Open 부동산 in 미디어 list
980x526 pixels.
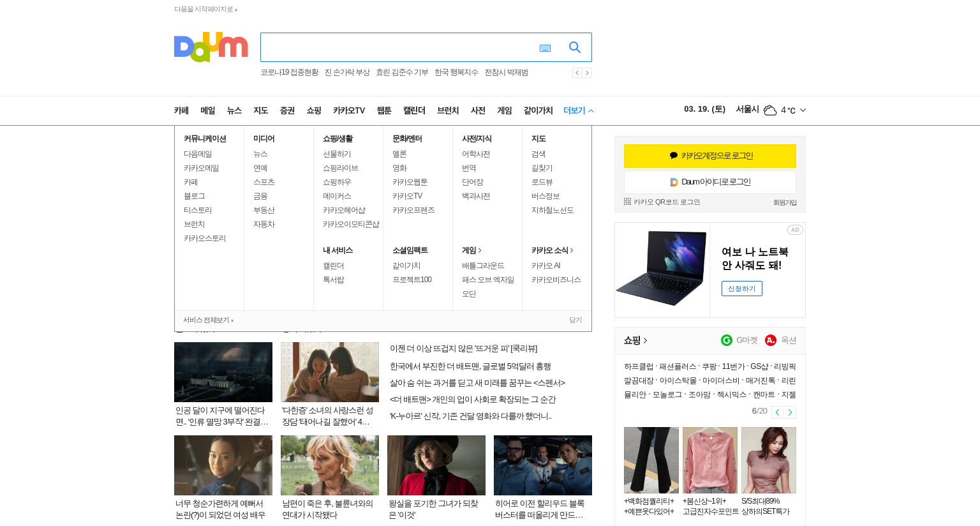point(264,210)
